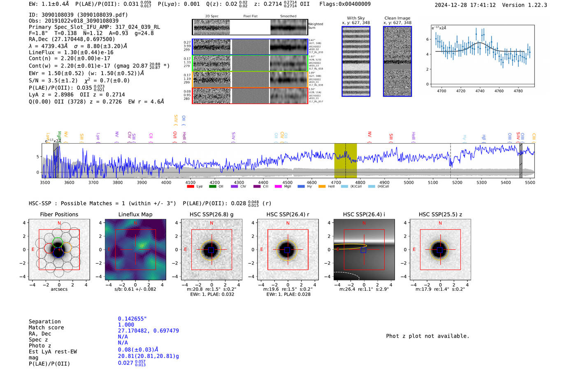Screen dimensions: 576x392
Task: Click the blue Hγ legend swatch
Action: tap(301, 186)
